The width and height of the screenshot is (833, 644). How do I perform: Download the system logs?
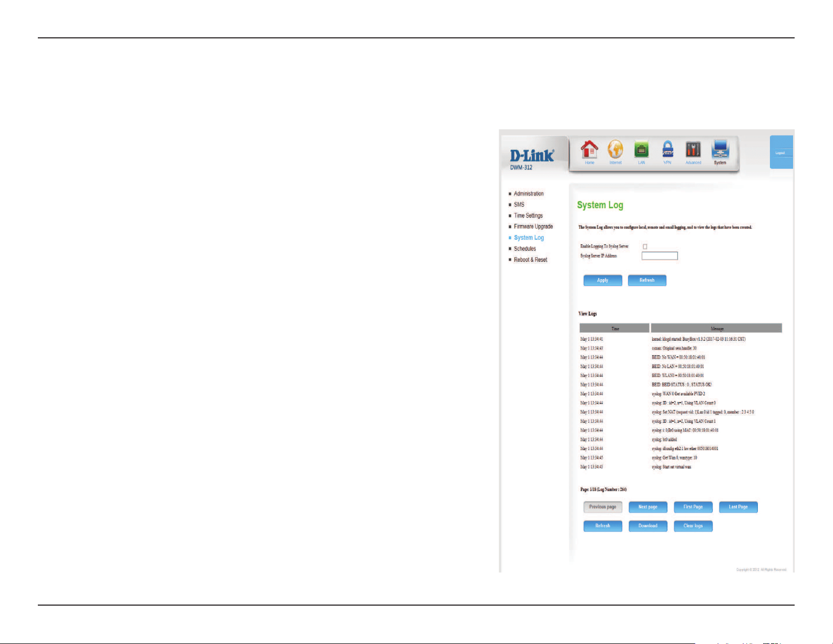pos(648,526)
